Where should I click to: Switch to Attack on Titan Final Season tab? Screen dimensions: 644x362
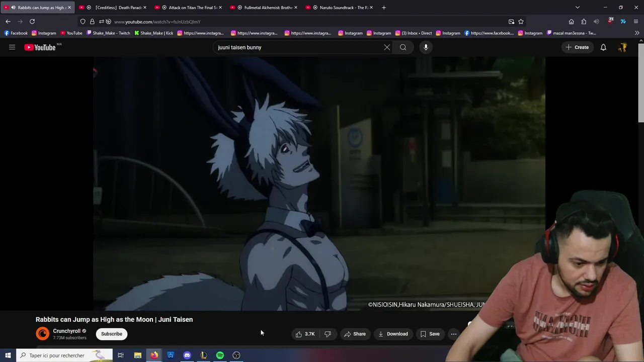189,8
